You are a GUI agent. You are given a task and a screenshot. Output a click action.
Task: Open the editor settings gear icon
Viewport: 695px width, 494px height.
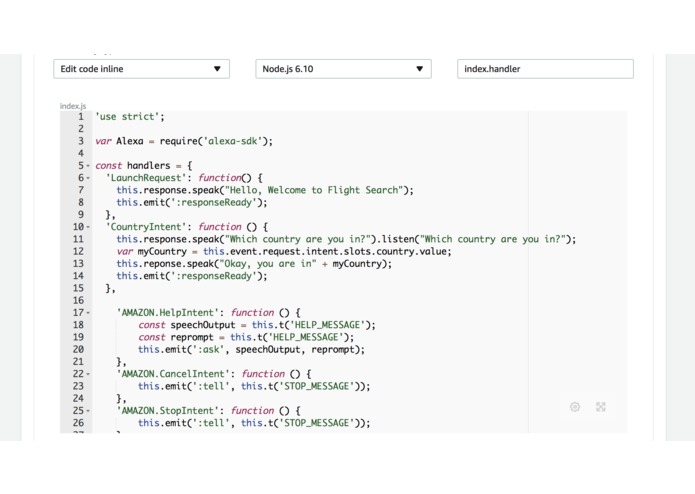[575, 407]
